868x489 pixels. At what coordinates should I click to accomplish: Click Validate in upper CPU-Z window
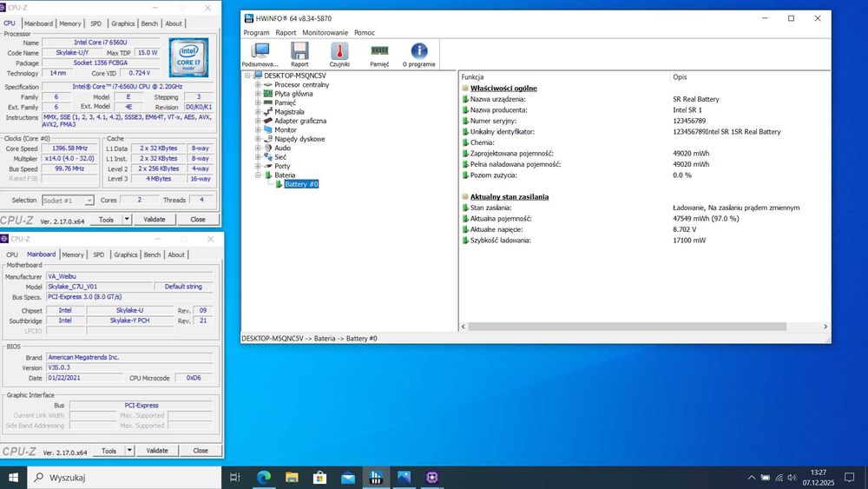[155, 219]
